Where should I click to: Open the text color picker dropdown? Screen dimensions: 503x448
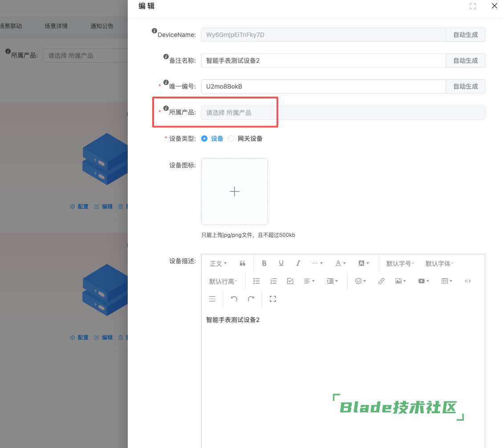tap(341, 263)
